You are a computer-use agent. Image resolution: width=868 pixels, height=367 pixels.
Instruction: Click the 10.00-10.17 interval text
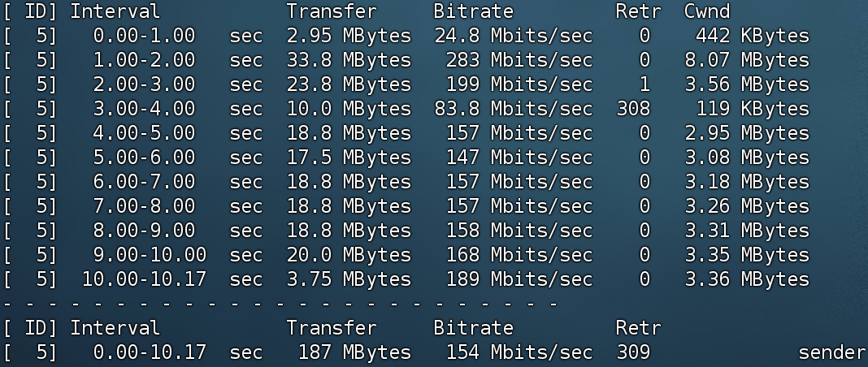pyautogui.click(x=144, y=279)
